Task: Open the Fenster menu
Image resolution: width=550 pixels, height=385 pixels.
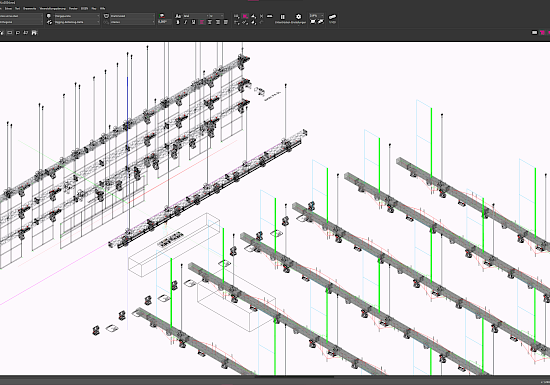Action: click(73, 8)
